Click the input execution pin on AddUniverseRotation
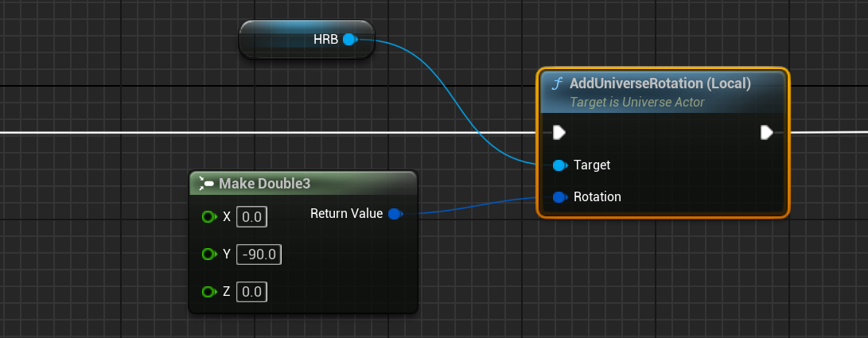The image size is (868, 338). (559, 132)
